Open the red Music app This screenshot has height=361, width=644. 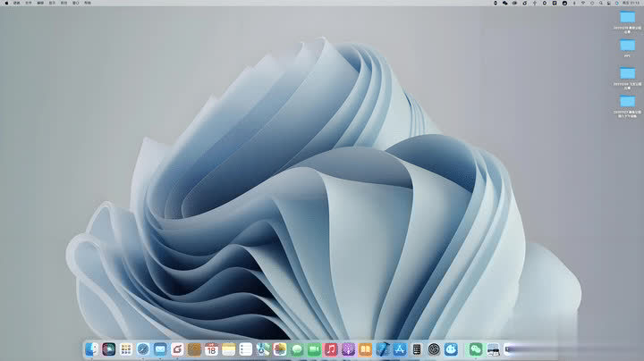[x=331, y=349]
